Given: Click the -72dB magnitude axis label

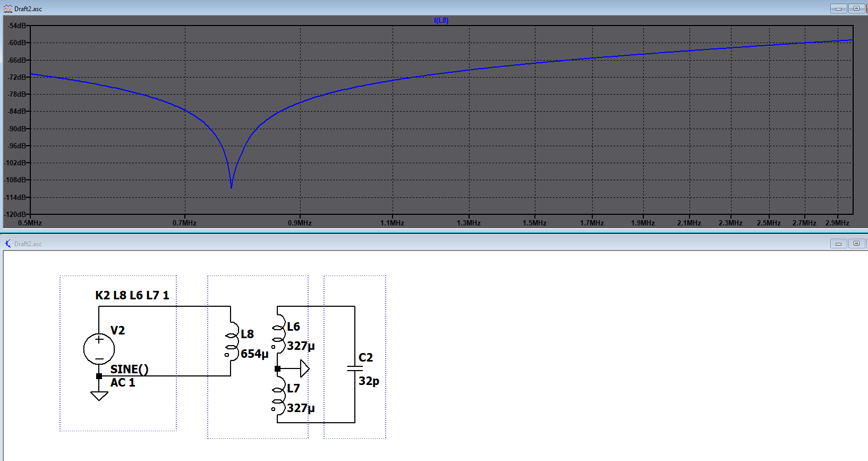Looking at the screenshot, I should point(16,77).
